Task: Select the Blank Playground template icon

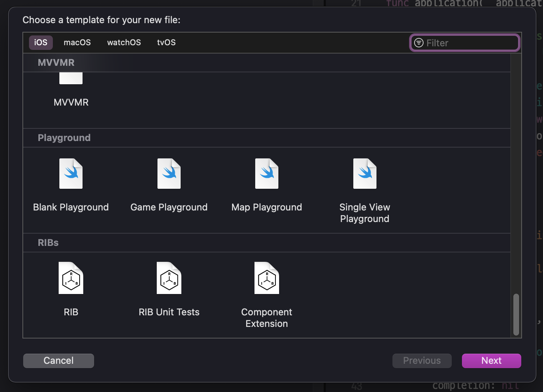Action: pyautogui.click(x=71, y=174)
